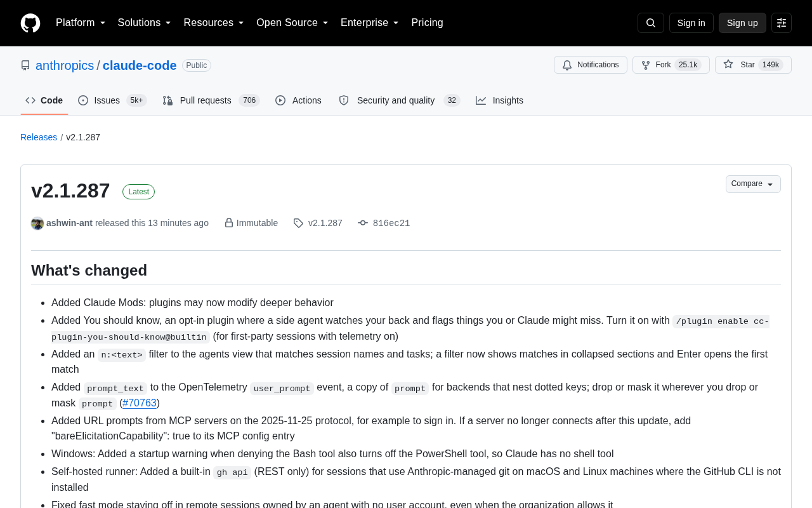Screen dimensions: 812x508
Task: Click the ashwin-ant avatar image
Action: click(37, 224)
